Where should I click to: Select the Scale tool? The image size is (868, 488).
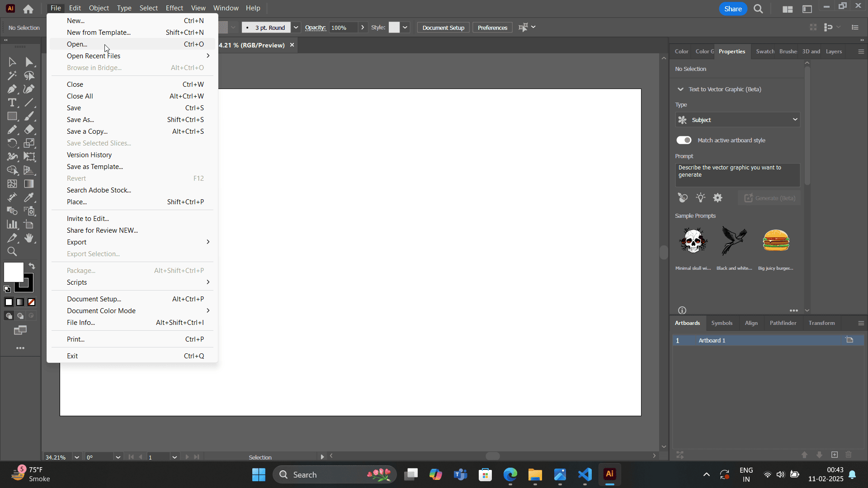click(29, 143)
